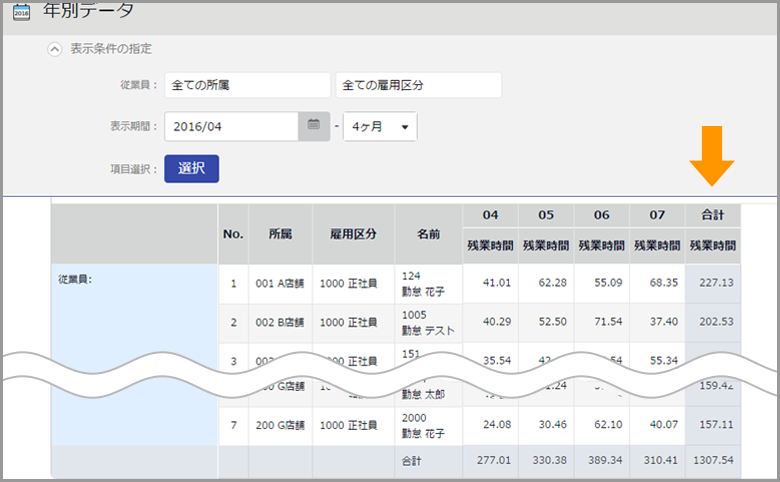780x482 pixels.
Task: Click value 71.54
Action: pyautogui.click(x=608, y=322)
